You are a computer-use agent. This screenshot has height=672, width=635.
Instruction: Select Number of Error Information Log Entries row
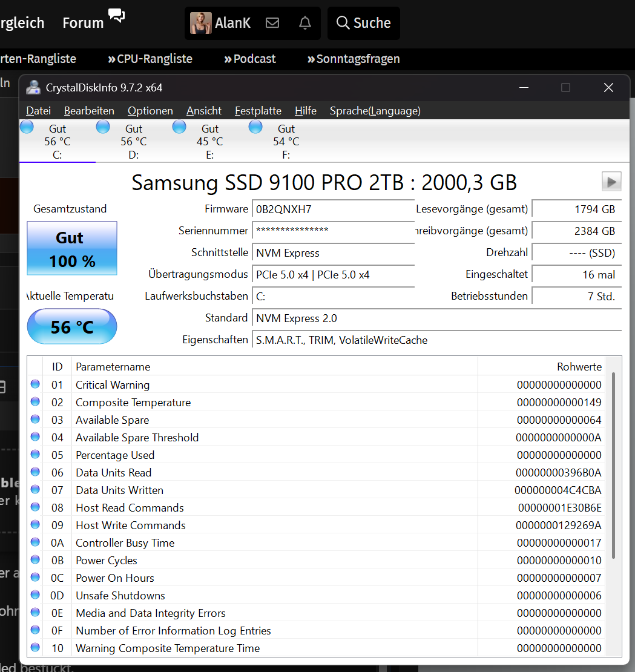(x=316, y=631)
